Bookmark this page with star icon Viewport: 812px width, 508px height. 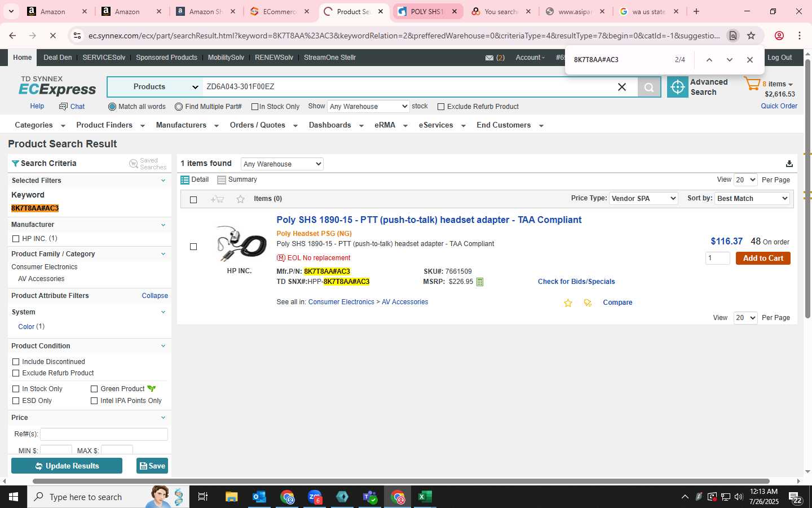coord(751,36)
